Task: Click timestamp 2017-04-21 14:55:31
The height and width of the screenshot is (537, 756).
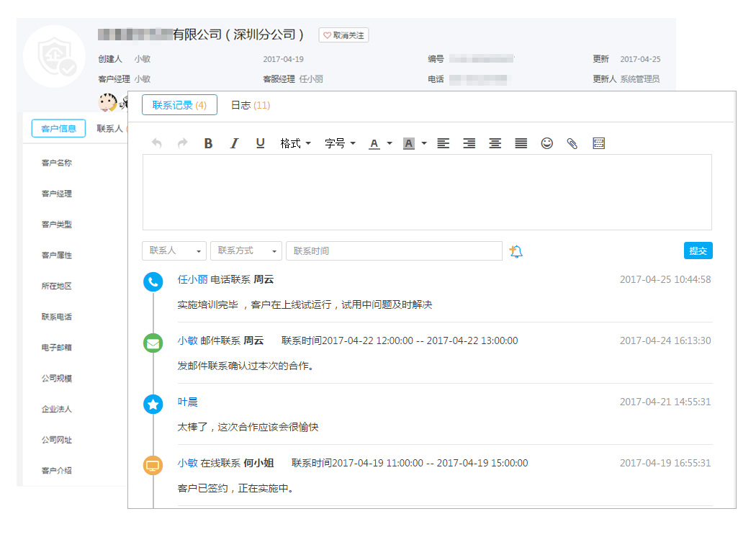Action: [x=665, y=402]
